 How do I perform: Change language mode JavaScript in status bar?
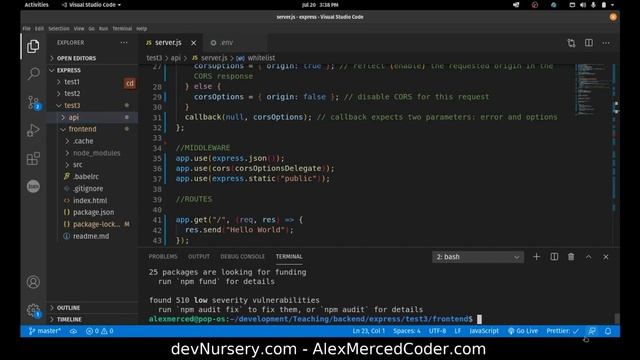tap(484, 331)
